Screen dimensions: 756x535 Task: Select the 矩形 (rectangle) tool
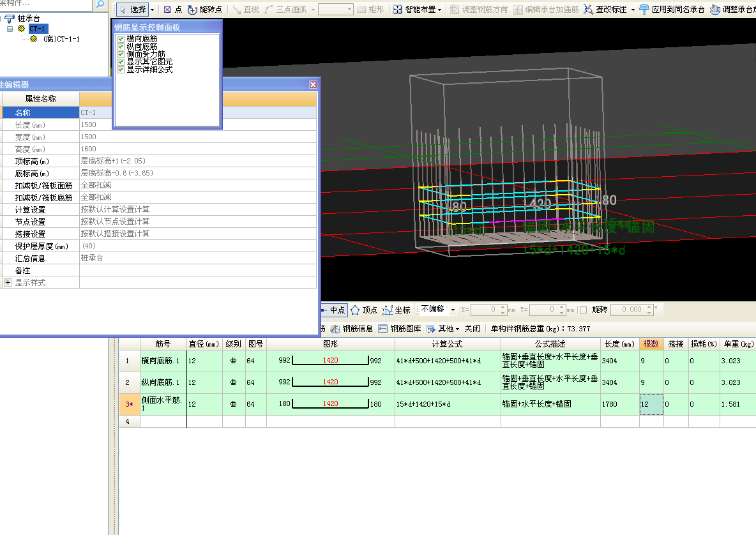pyautogui.click(x=370, y=9)
